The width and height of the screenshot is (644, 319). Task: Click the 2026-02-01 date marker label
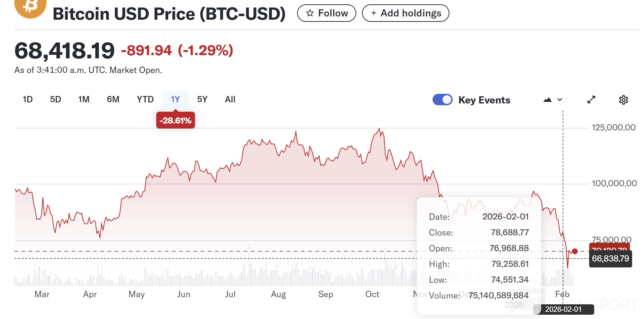pyautogui.click(x=563, y=309)
